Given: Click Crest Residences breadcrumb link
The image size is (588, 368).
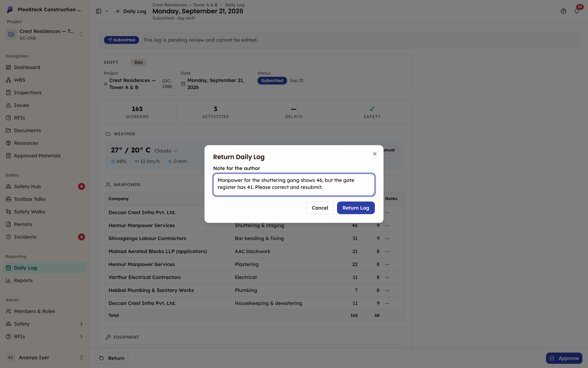Looking at the screenshot, I should tap(185, 5).
